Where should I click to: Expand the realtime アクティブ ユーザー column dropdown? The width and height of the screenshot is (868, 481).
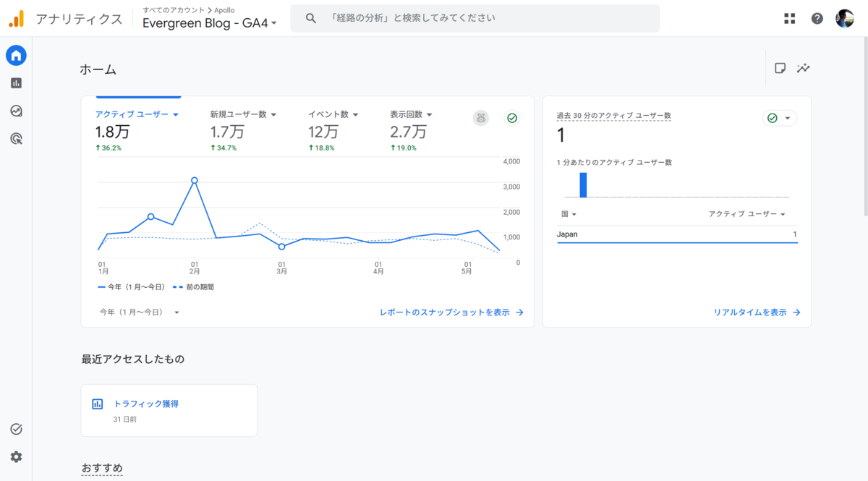pyautogui.click(x=747, y=214)
